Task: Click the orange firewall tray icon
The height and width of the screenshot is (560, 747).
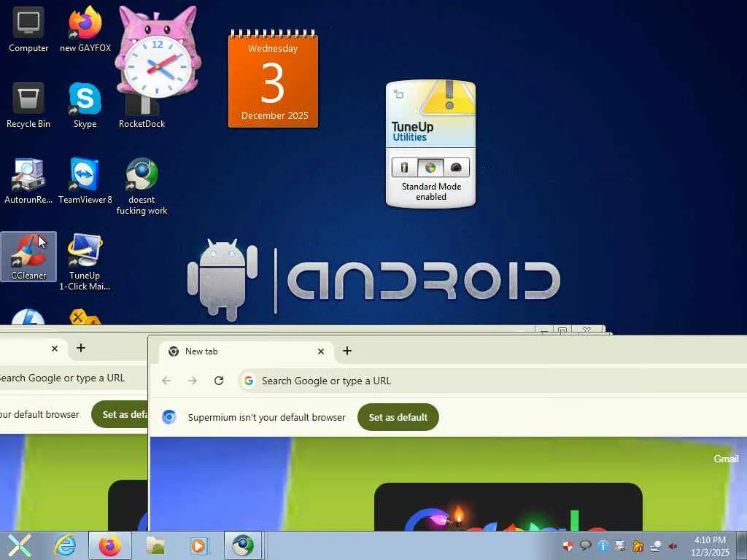Action: click(x=638, y=545)
